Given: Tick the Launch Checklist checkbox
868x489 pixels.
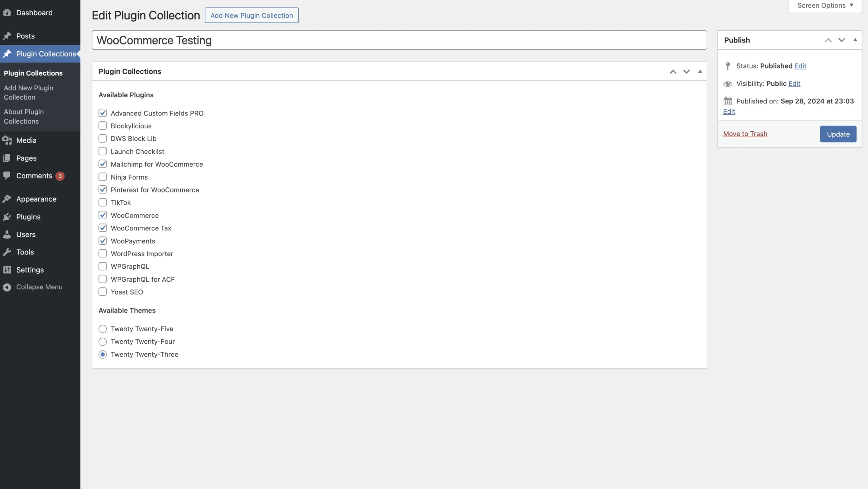Looking at the screenshot, I should coord(102,151).
